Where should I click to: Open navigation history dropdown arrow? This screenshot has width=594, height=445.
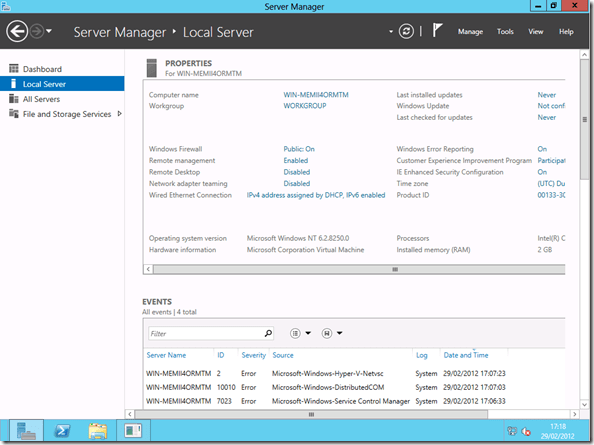[x=49, y=31]
